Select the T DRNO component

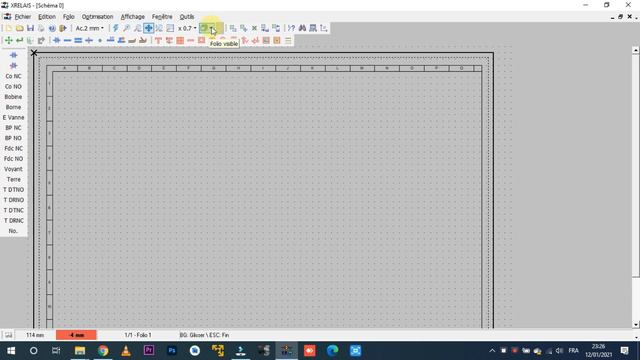pyautogui.click(x=13, y=200)
